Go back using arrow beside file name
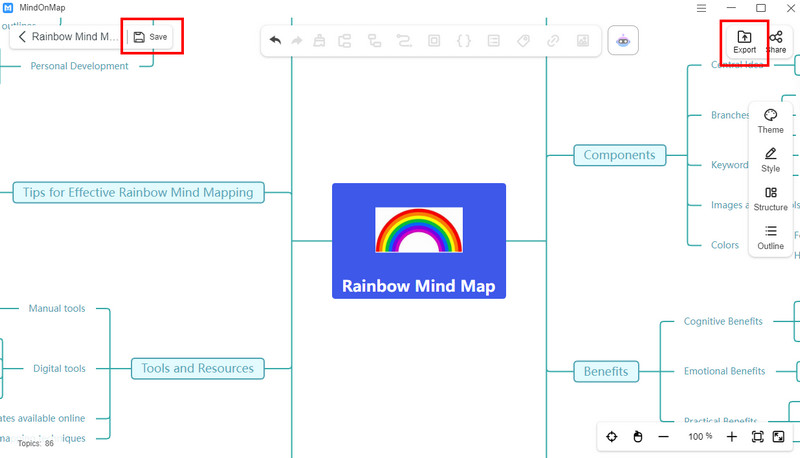This screenshot has width=800, height=458. click(x=22, y=37)
